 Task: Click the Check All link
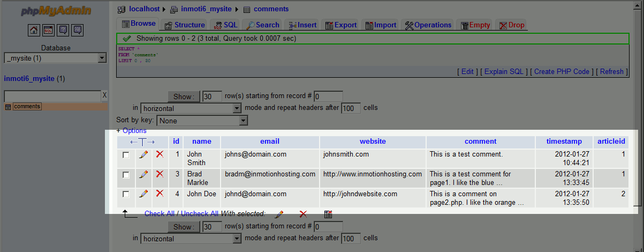click(159, 213)
